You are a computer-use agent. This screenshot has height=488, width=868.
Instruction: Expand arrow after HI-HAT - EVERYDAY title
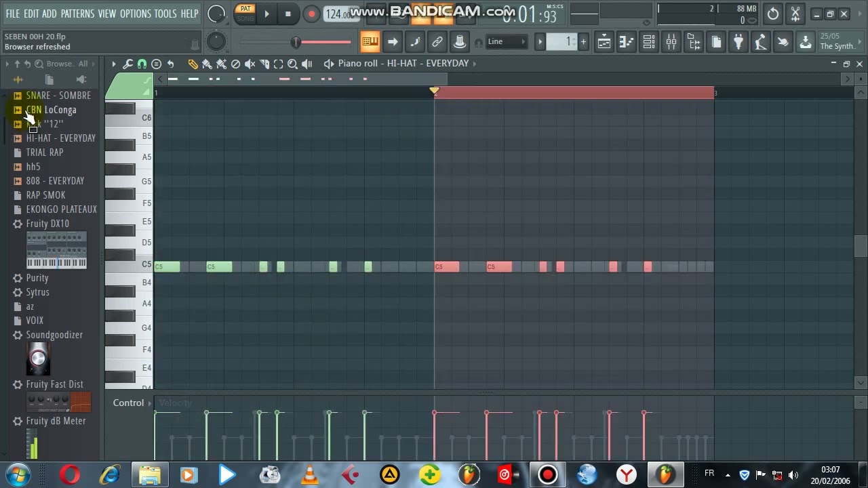(475, 63)
